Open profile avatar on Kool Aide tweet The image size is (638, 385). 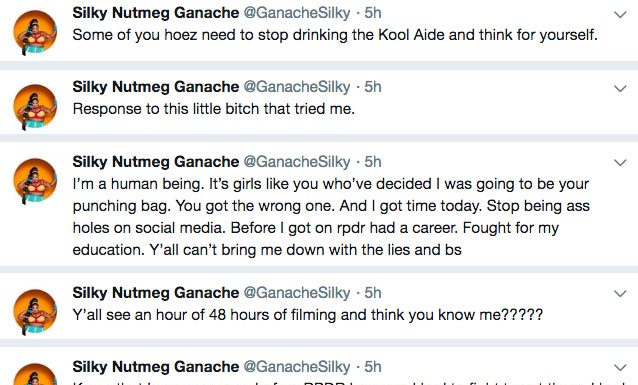tap(35, 33)
